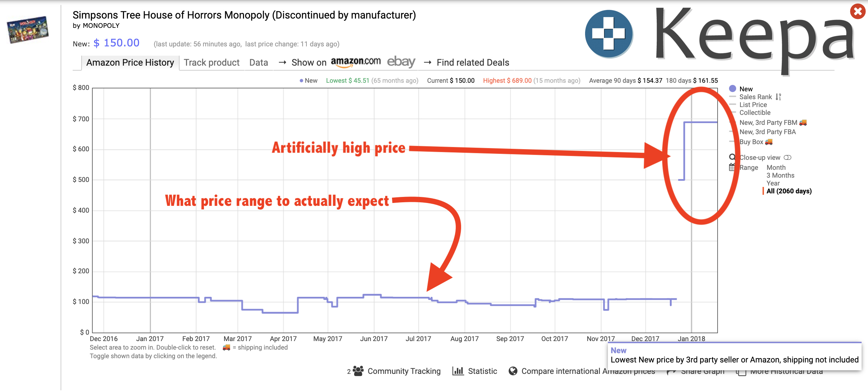The width and height of the screenshot is (868, 391).
Task: Click the globe icon for international prices
Action: 513,371
